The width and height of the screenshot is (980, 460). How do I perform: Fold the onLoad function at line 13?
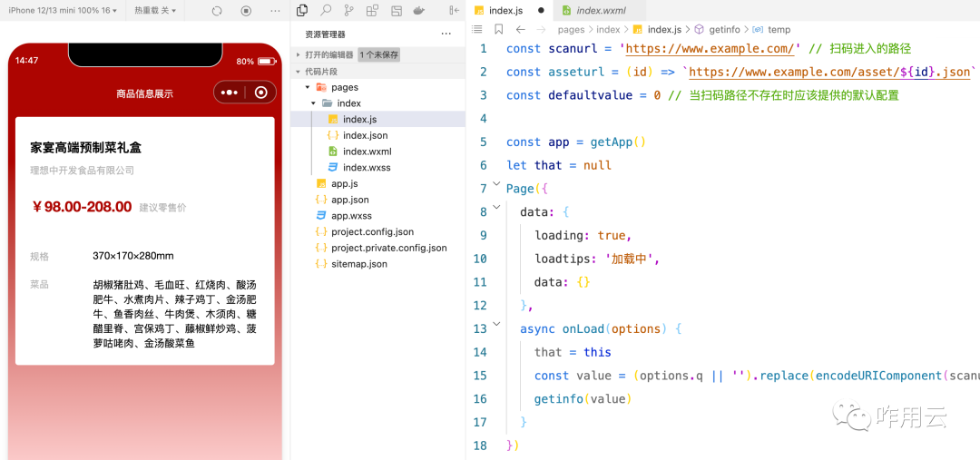coord(497,324)
